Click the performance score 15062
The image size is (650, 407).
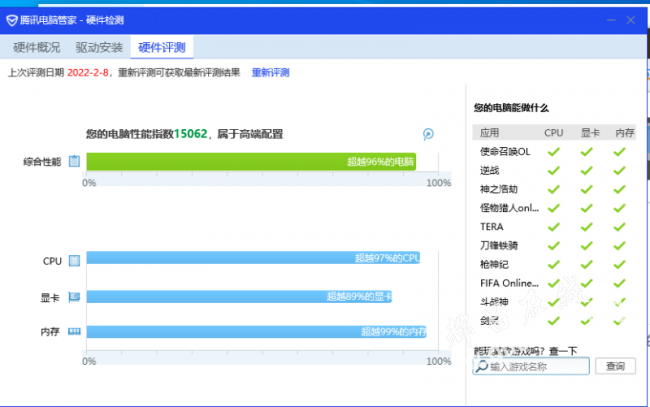[190, 134]
